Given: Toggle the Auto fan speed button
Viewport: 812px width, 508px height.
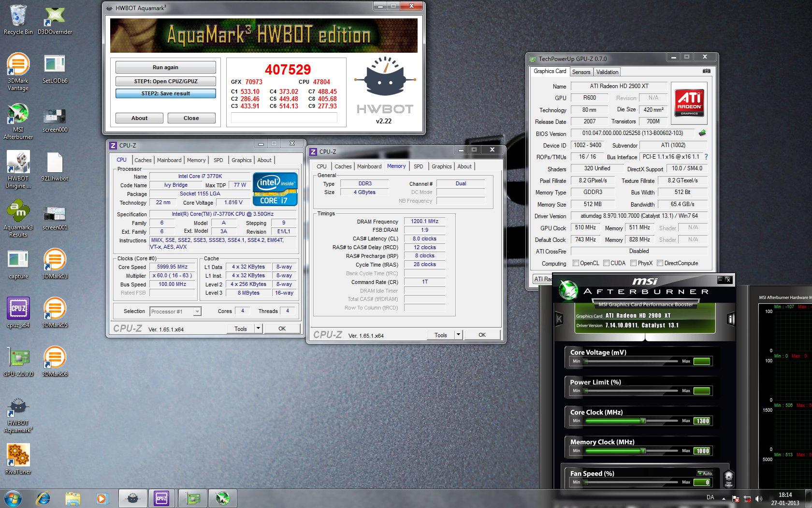Looking at the screenshot, I should (x=705, y=473).
